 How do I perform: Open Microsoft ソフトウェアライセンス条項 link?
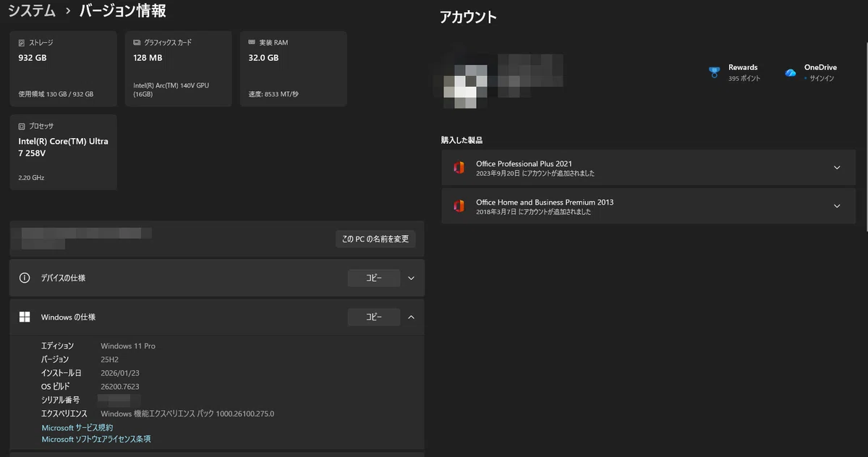pos(96,439)
